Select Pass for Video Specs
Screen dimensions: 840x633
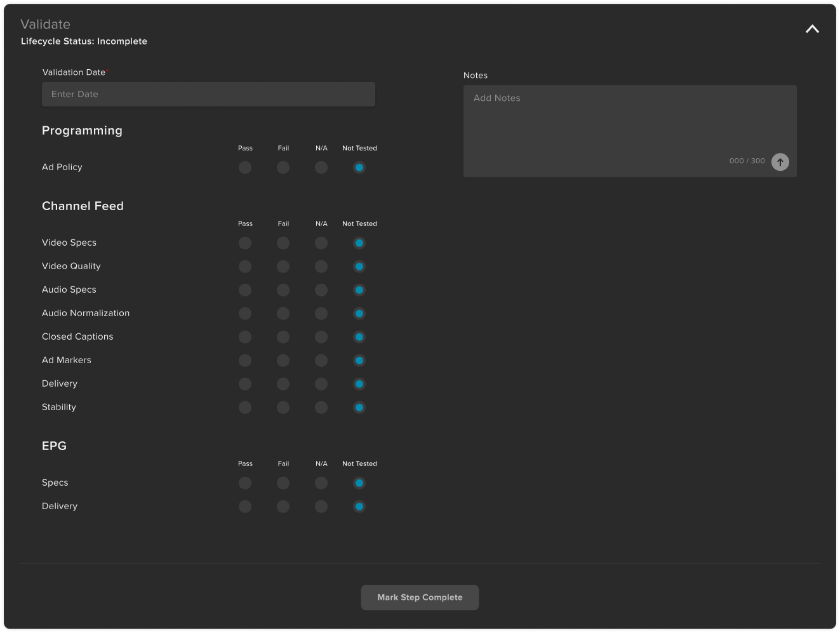click(x=245, y=243)
